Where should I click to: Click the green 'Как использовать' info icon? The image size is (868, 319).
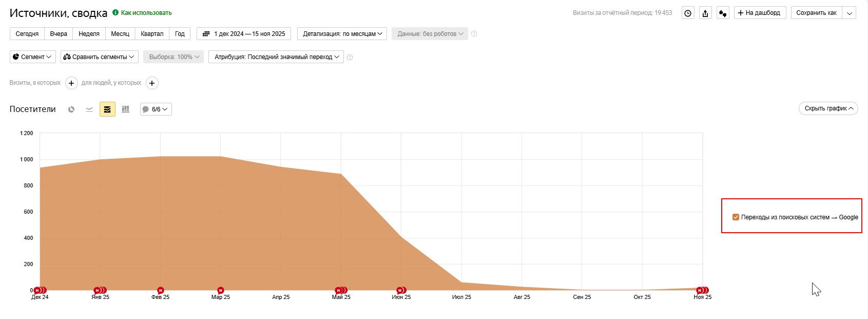coord(115,12)
